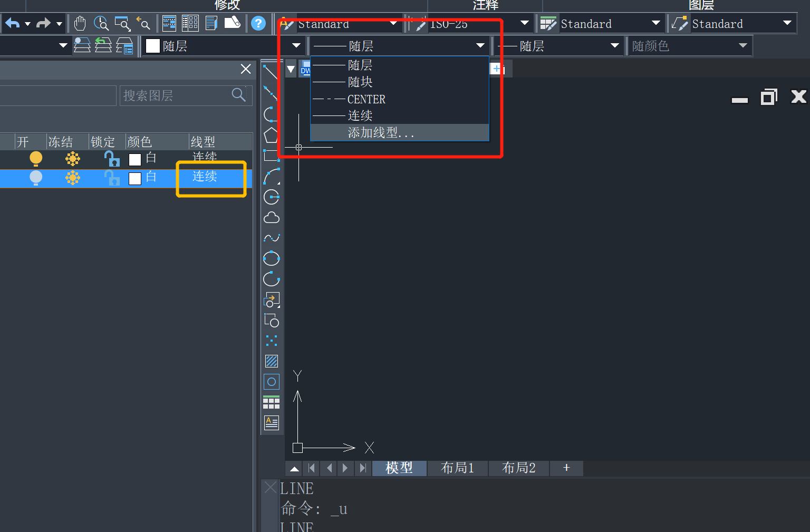Expand the color 随层 dropdown
This screenshot has height=532, width=810.
point(296,46)
